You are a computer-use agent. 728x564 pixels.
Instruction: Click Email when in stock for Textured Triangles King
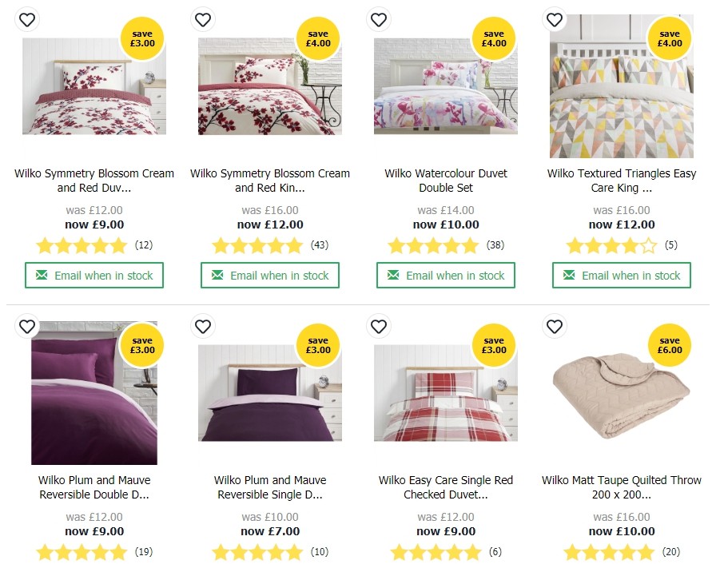621,275
